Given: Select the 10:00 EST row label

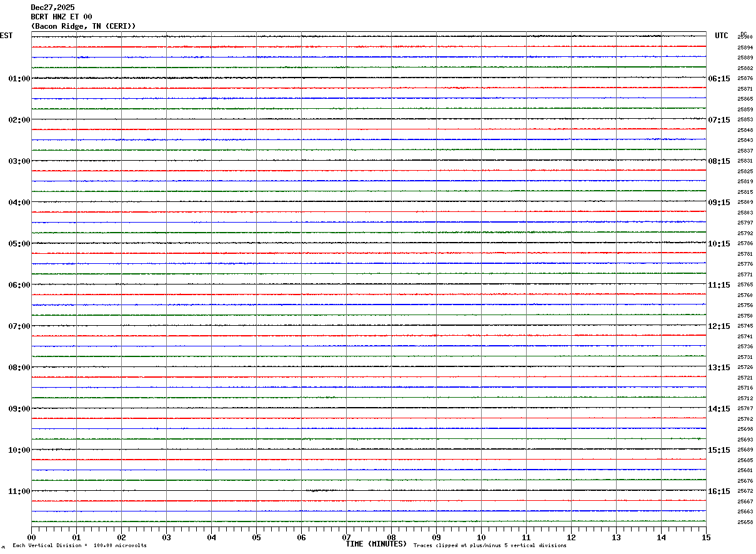Looking at the screenshot, I should (19, 450).
